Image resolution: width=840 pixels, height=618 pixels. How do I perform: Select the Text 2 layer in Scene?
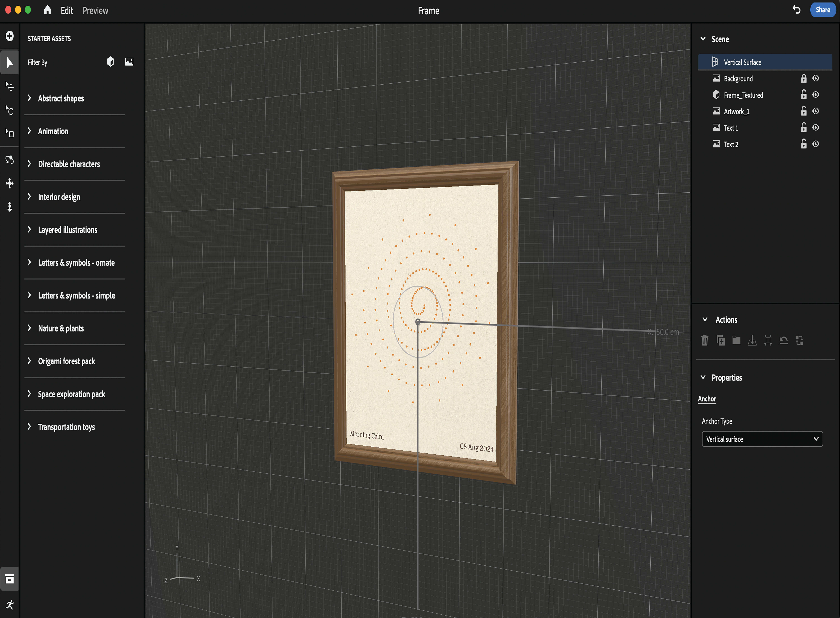tap(731, 144)
